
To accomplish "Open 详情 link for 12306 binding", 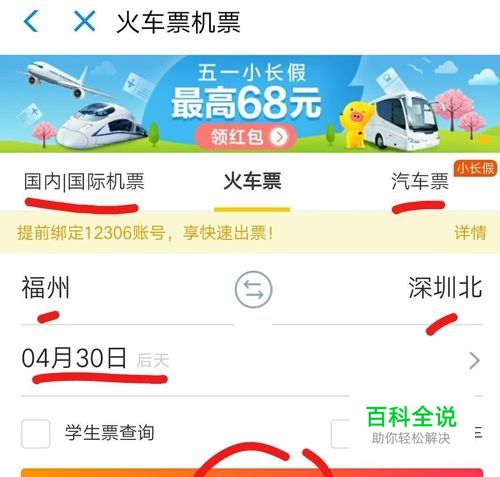I will [470, 232].
